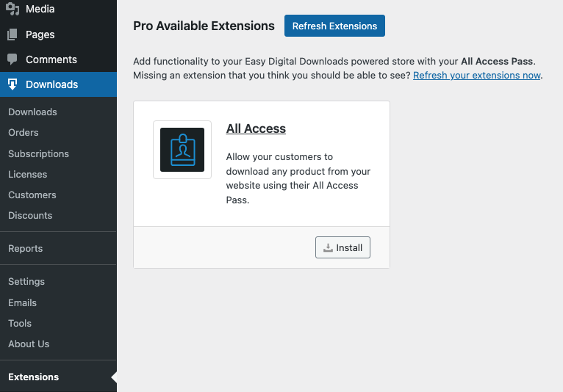Open the About Us page
This screenshot has width=563, height=392.
pos(29,344)
